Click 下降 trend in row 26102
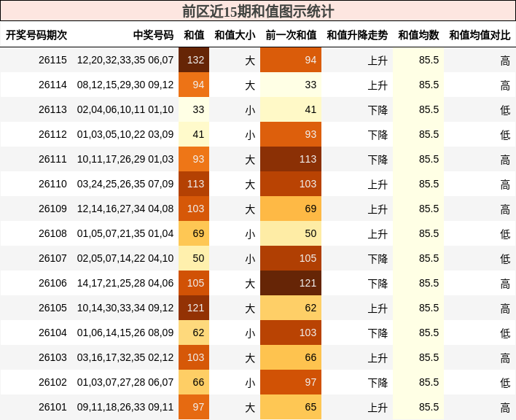 pyautogui.click(x=378, y=383)
